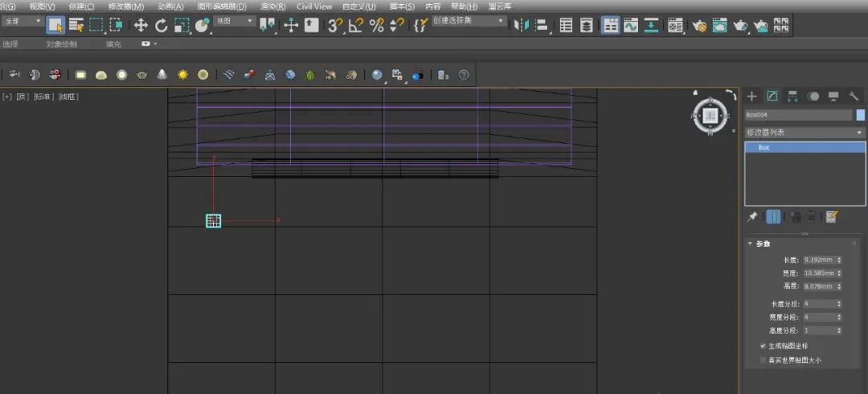The height and width of the screenshot is (394, 868).
Task: Switch to the Utilities wrench tab
Action: (854, 96)
